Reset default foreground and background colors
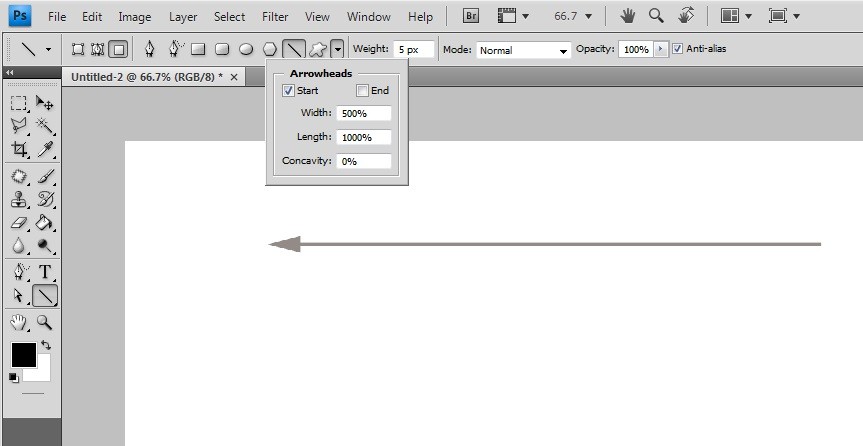 14,378
